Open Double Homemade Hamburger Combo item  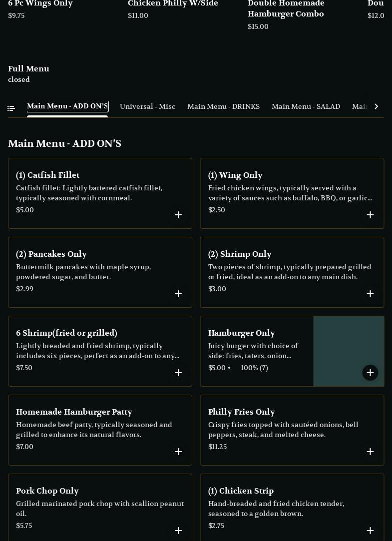[286, 9]
